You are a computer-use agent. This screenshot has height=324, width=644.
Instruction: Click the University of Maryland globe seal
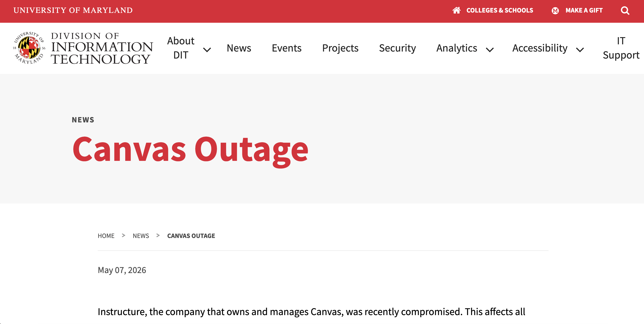pyautogui.click(x=29, y=48)
